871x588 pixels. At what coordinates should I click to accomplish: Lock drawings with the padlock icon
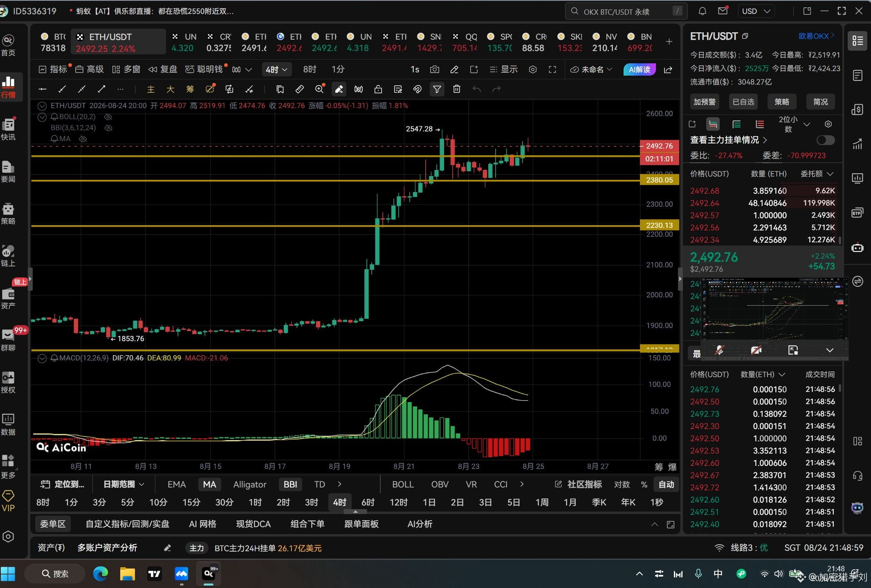[x=378, y=89]
